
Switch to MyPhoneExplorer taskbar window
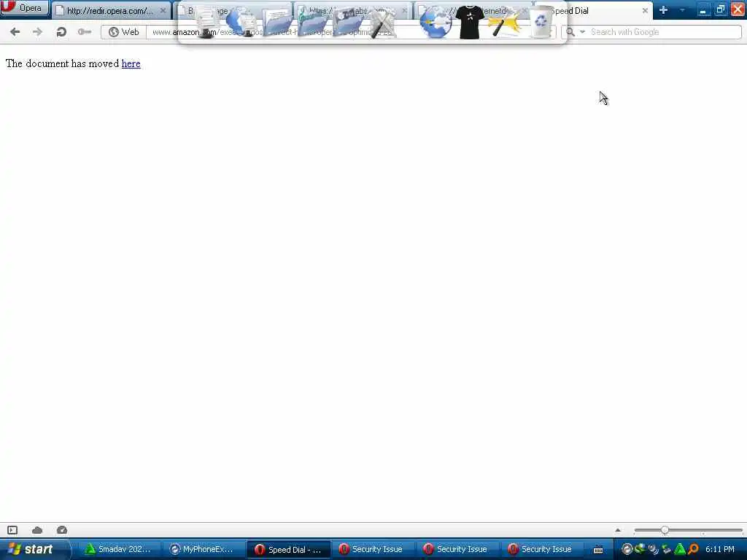(203, 549)
